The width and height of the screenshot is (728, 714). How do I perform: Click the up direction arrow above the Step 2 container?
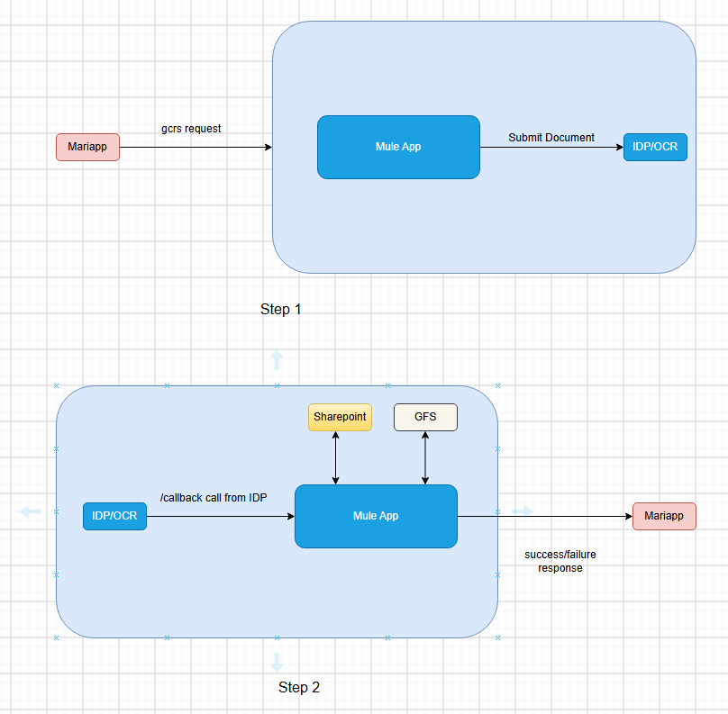(277, 360)
